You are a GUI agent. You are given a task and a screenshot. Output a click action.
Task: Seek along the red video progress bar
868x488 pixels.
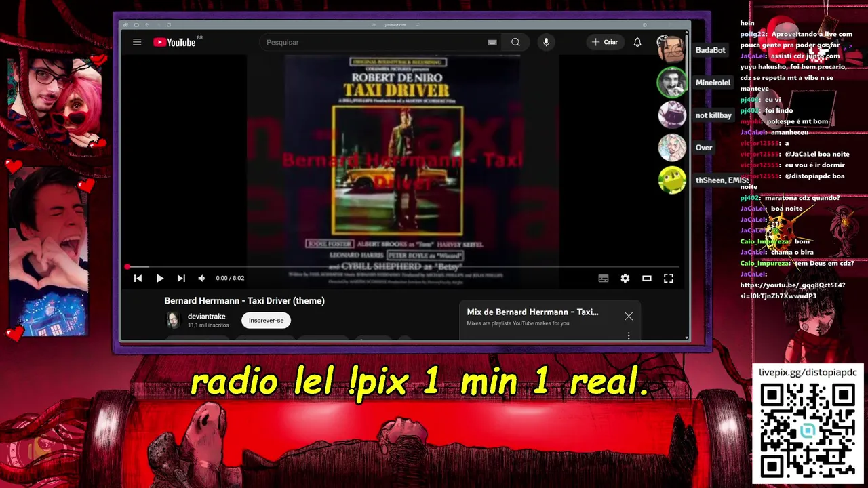coord(403,267)
